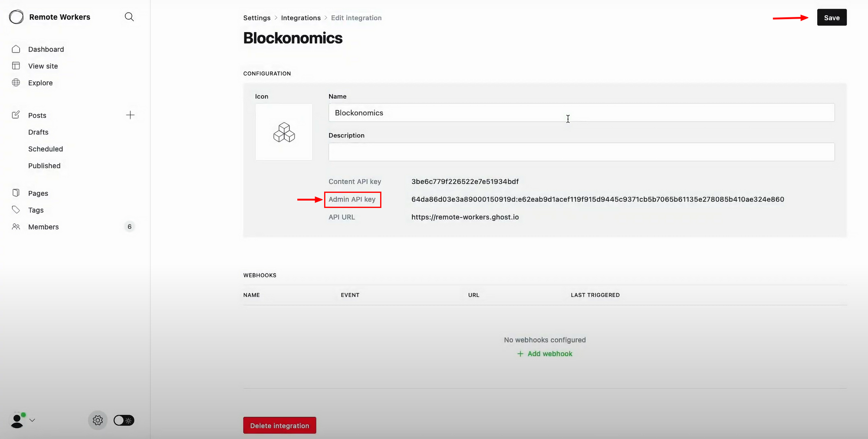The width and height of the screenshot is (868, 439).
Task: Click the EVENT webhooks column header
Action: [x=350, y=295]
